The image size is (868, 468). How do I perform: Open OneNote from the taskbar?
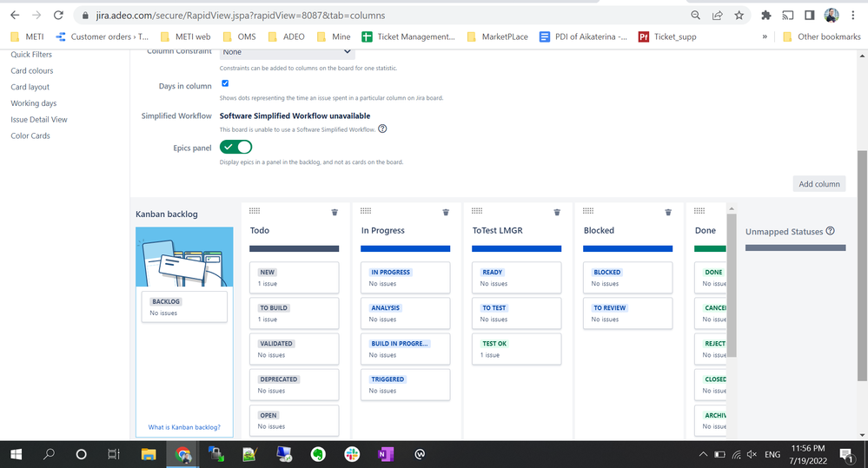tap(385, 454)
